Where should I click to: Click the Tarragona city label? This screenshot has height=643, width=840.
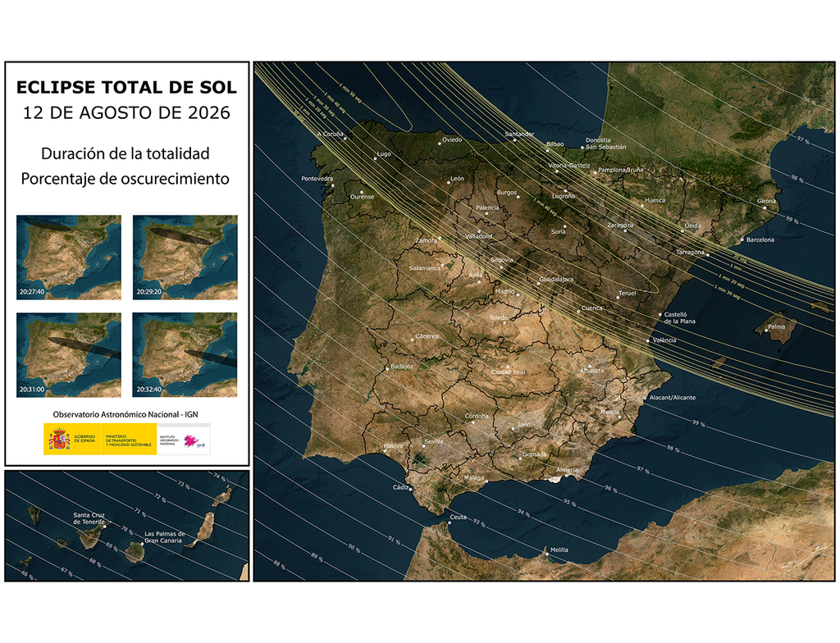pos(690,252)
